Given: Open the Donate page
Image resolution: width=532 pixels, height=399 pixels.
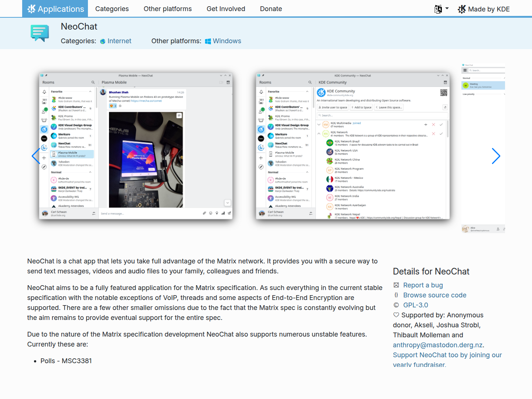Looking at the screenshot, I should [271, 9].
